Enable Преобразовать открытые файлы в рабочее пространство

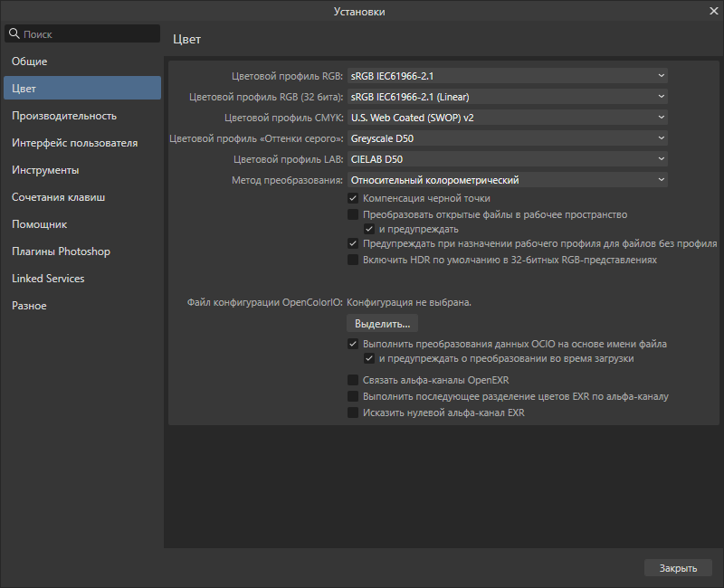[353, 214]
